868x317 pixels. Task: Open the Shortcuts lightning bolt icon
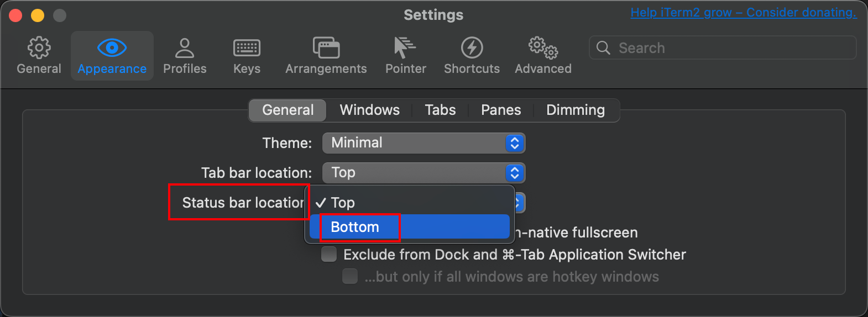(472, 48)
